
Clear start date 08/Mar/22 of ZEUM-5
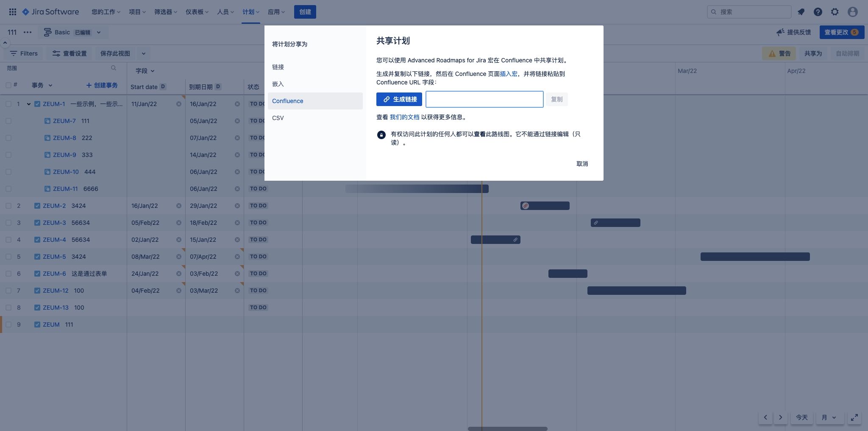[179, 257]
